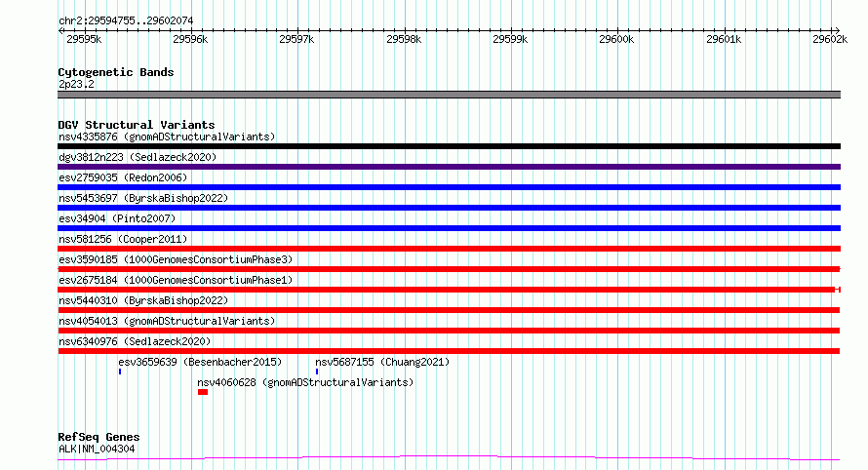Click the magenta ALK gene line
The width and height of the screenshot is (868, 470).
pyautogui.click(x=449, y=458)
